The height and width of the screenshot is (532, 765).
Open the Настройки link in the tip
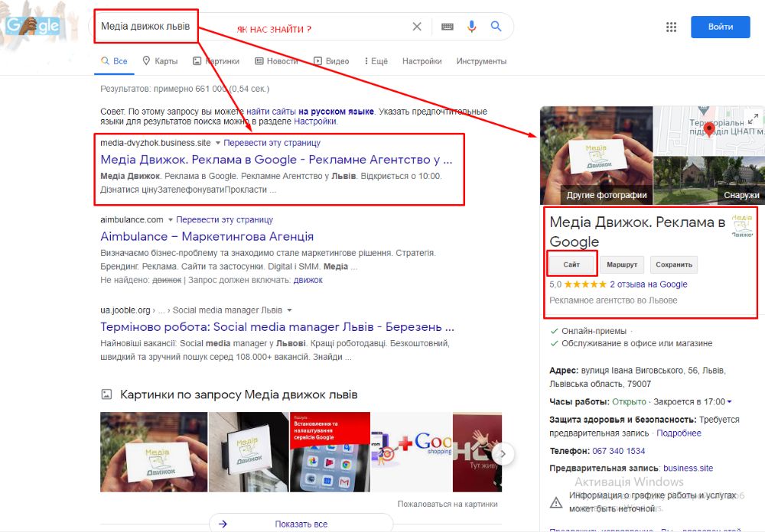tap(315, 122)
